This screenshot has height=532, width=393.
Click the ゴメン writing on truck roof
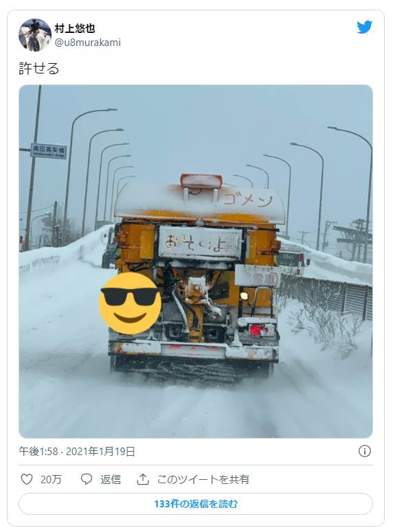coord(248,200)
